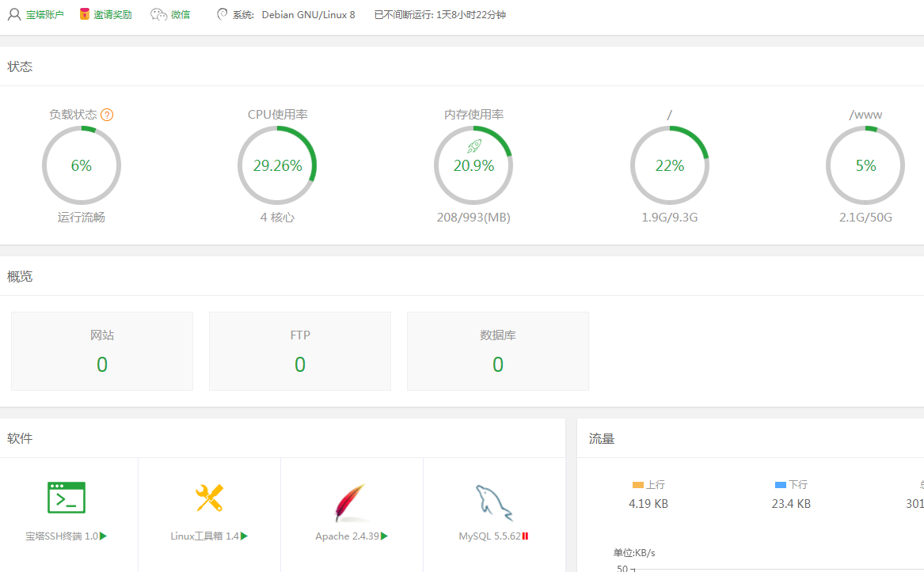
Task: Click the Apache 2.4.39 label
Action: [347, 536]
